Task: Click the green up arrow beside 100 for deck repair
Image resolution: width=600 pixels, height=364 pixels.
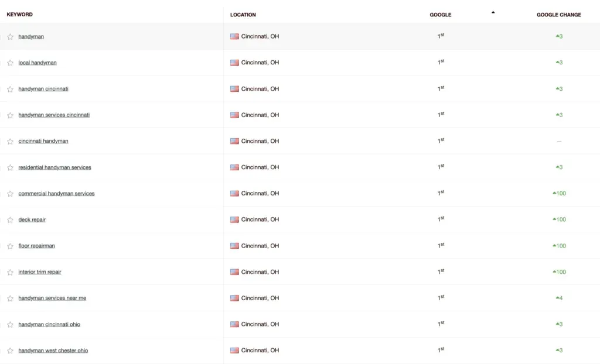Action: [554, 219]
